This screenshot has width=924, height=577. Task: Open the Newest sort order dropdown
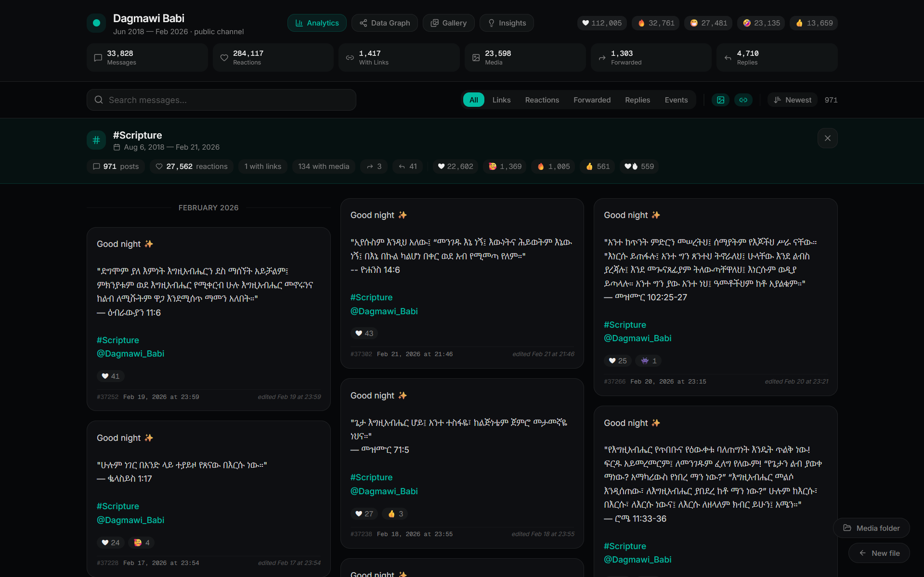coord(793,100)
